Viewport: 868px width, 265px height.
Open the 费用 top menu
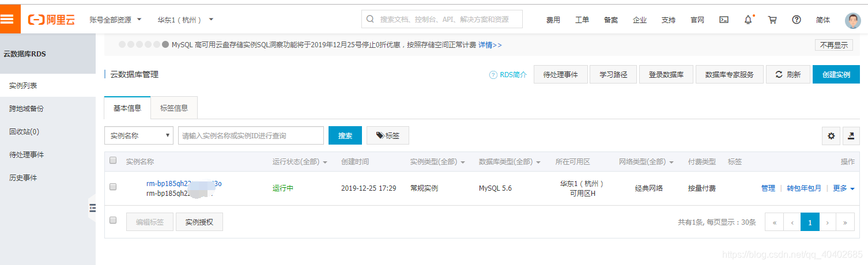coord(553,20)
